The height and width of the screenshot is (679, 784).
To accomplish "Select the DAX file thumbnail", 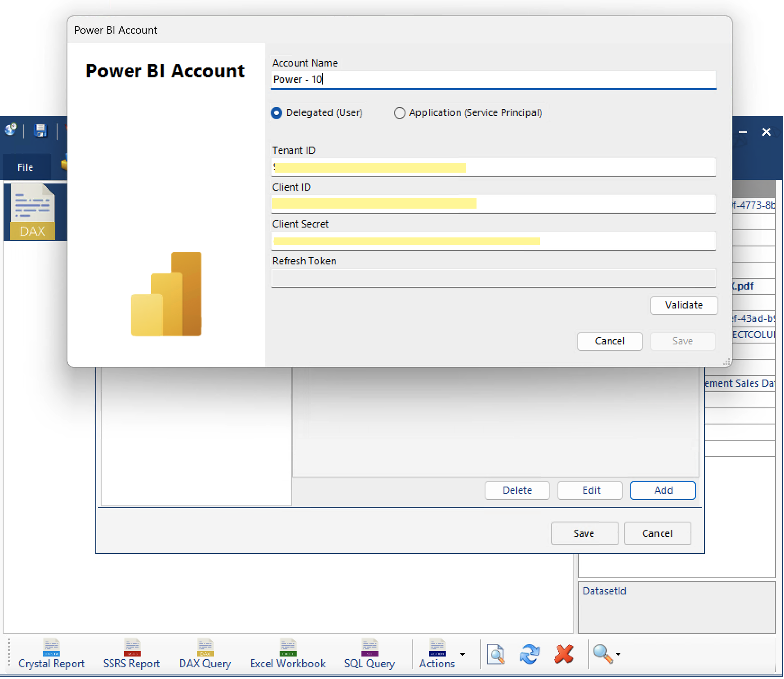I will pos(32,211).
